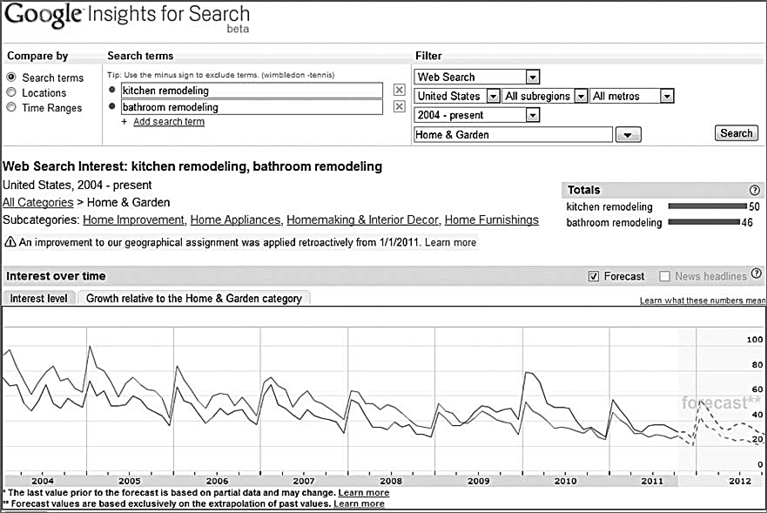Click the Google logo
767x513 pixels.
point(43,15)
